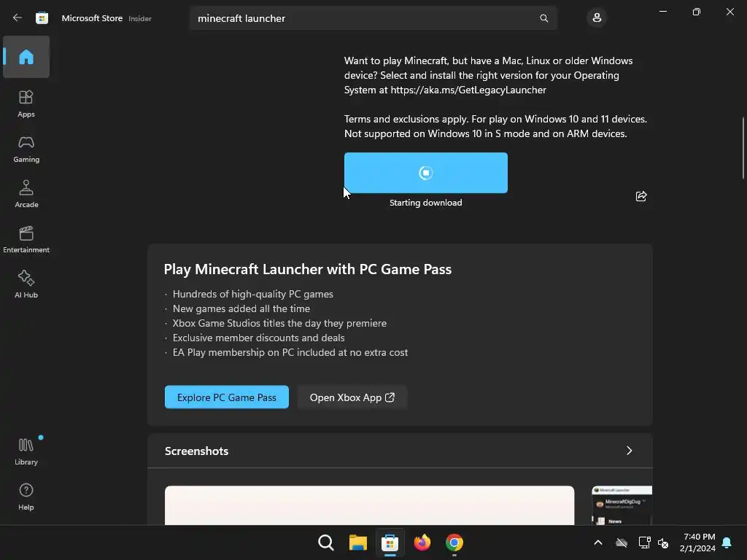Click the Open Xbox App button
The image size is (747, 560).
coord(352,397)
